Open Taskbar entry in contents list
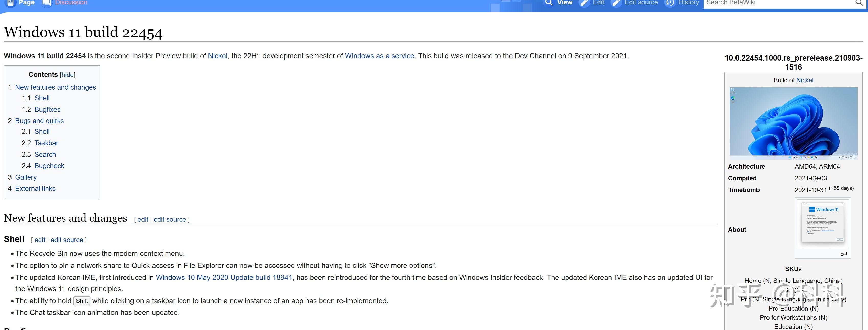 point(46,143)
